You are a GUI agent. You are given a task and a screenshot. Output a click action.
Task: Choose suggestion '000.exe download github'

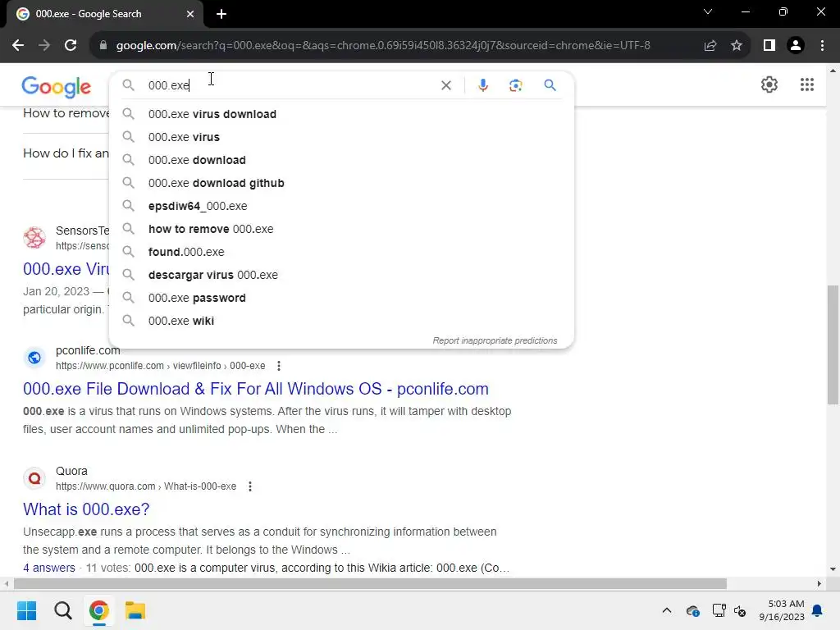point(341,183)
